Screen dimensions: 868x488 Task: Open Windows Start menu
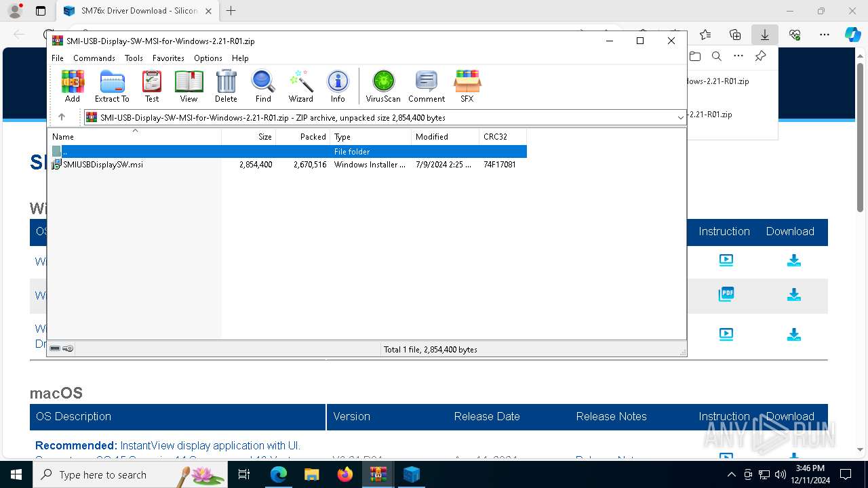(16, 474)
